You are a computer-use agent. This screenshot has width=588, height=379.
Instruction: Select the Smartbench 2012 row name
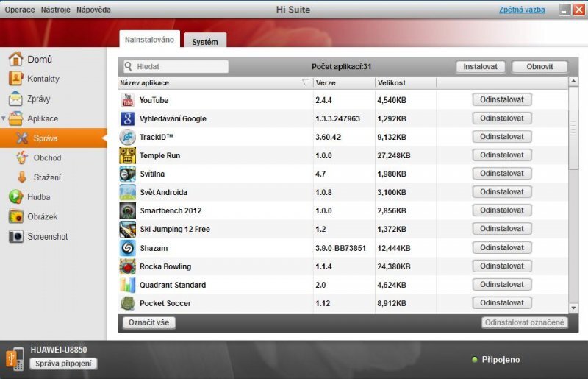point(171,210)
